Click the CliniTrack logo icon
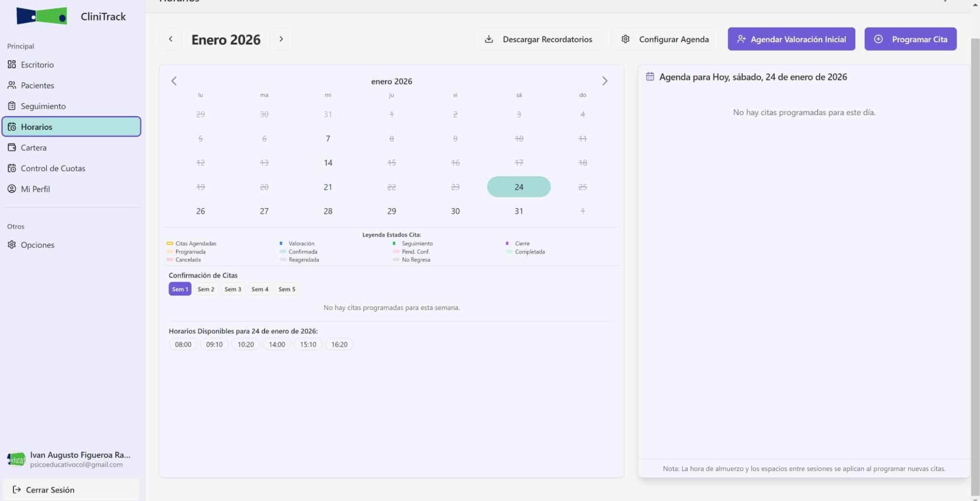Viewport: 980px width, 501px height. coord(42,16)
